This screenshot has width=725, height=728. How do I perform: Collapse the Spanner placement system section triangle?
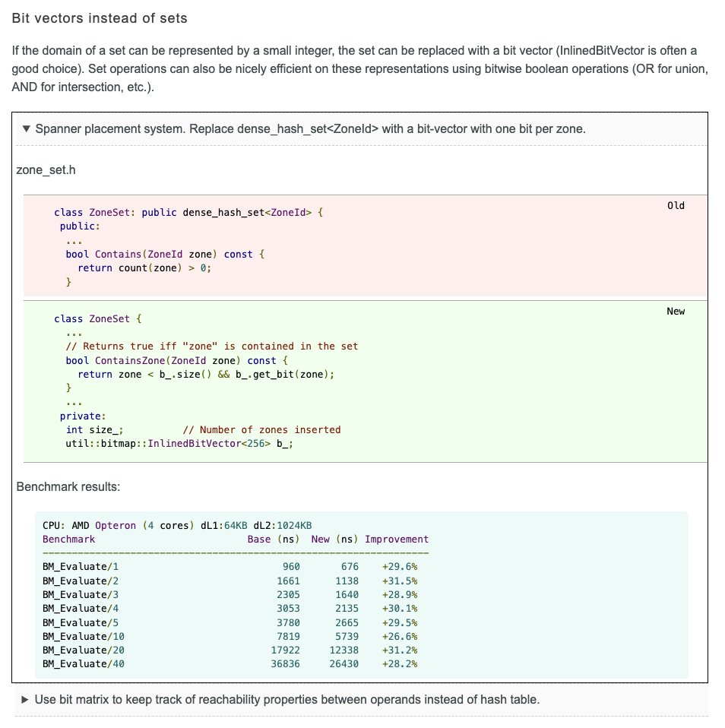click(x=27, y=128)
